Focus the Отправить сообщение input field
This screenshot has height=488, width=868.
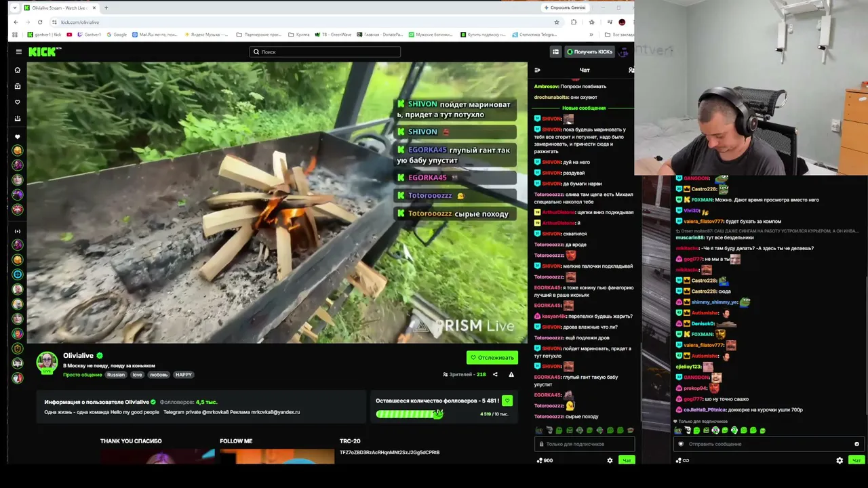[769, 444]
